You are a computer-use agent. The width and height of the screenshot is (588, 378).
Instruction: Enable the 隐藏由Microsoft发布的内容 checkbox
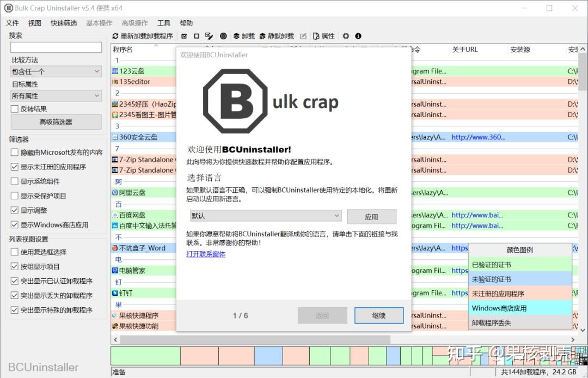click(14, 152)
